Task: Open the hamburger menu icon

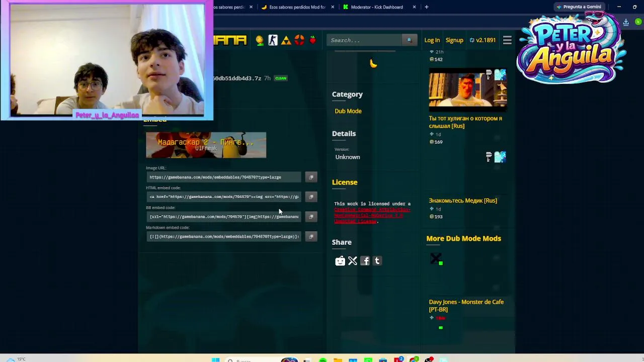Action: pyautogui.click(x=507, y=40)
